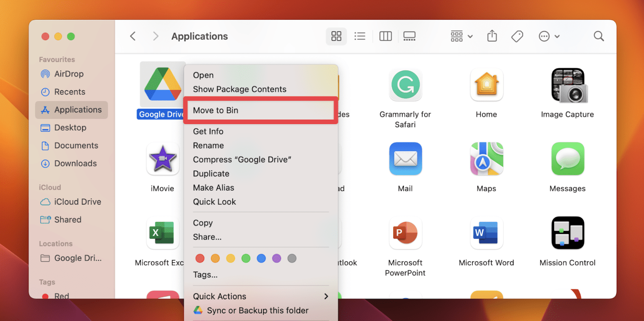Tag Google Drive with the orange color
644x321 pixels.
click(215, 258)
